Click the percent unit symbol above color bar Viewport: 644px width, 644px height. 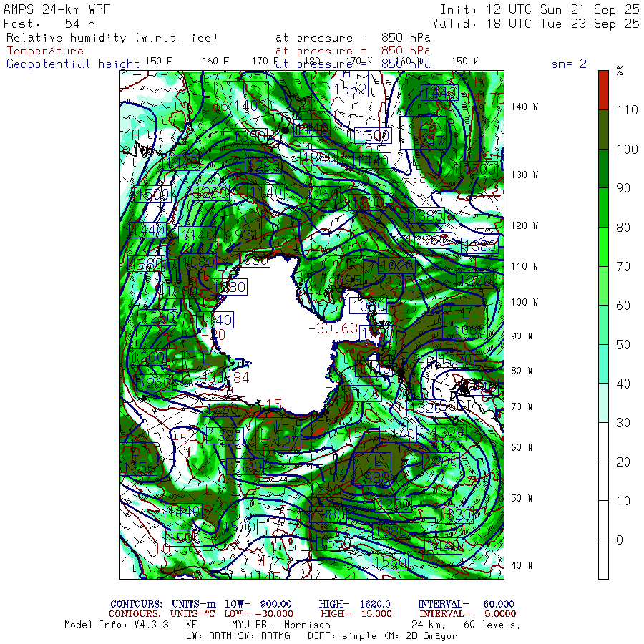coord(620,71)
